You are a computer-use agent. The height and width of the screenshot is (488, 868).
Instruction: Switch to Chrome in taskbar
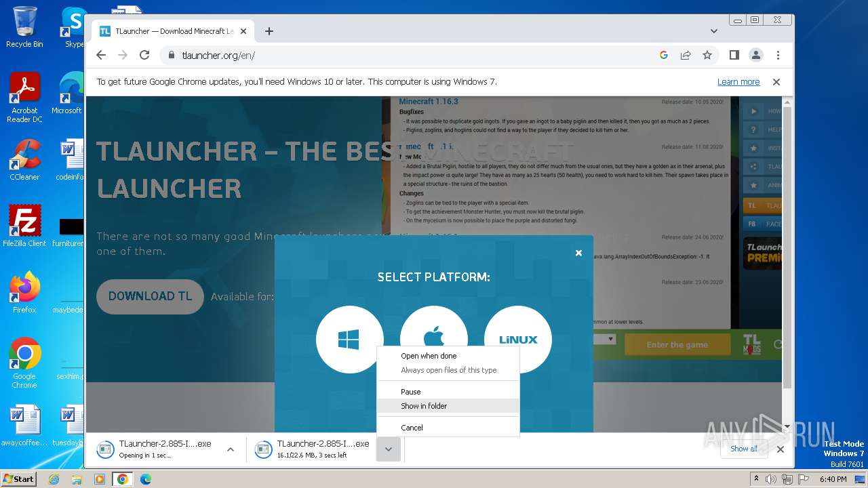(x=123, y=479)
